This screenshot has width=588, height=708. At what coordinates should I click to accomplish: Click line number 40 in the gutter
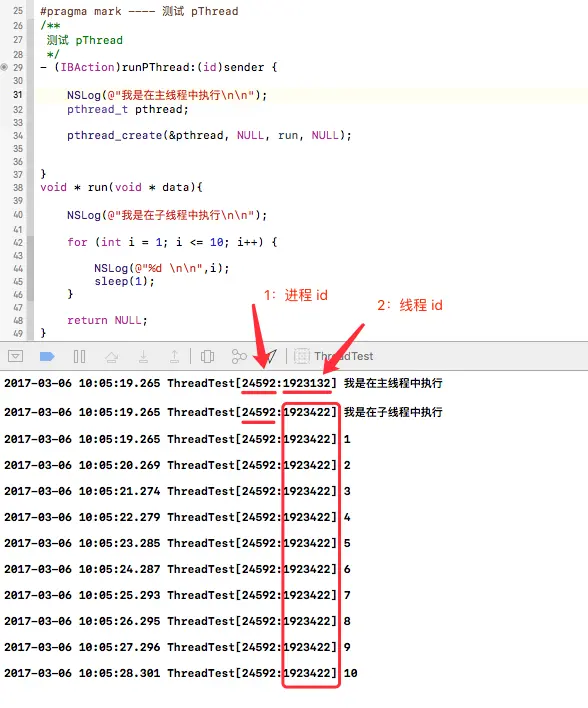coord(18,215)
